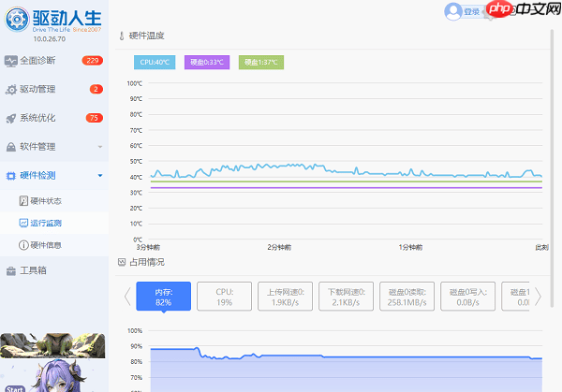This screenshot has height=392, width=562.
Task: Click the 硬件信息 info icon
Action: click(23, 245)
